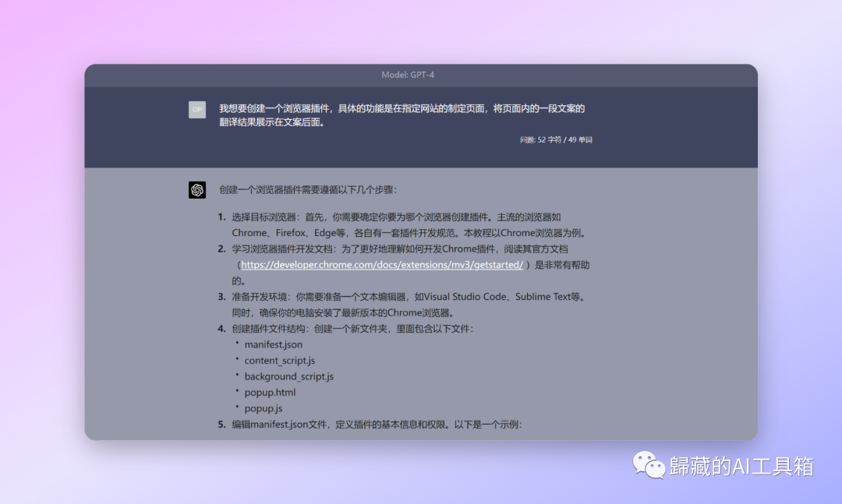This screenshot has height=504, width=842.
Task: Click the user message starting 我想要创建一个浏览器插件
Action: pyautogui.click(x=402, y=115)
